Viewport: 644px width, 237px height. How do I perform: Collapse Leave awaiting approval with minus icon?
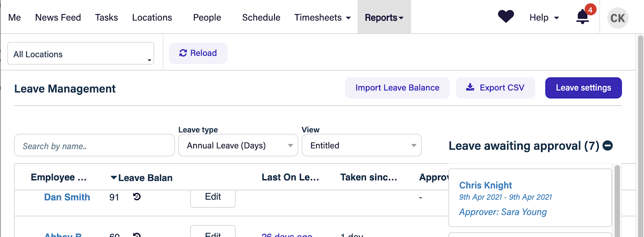coord(608,145)
